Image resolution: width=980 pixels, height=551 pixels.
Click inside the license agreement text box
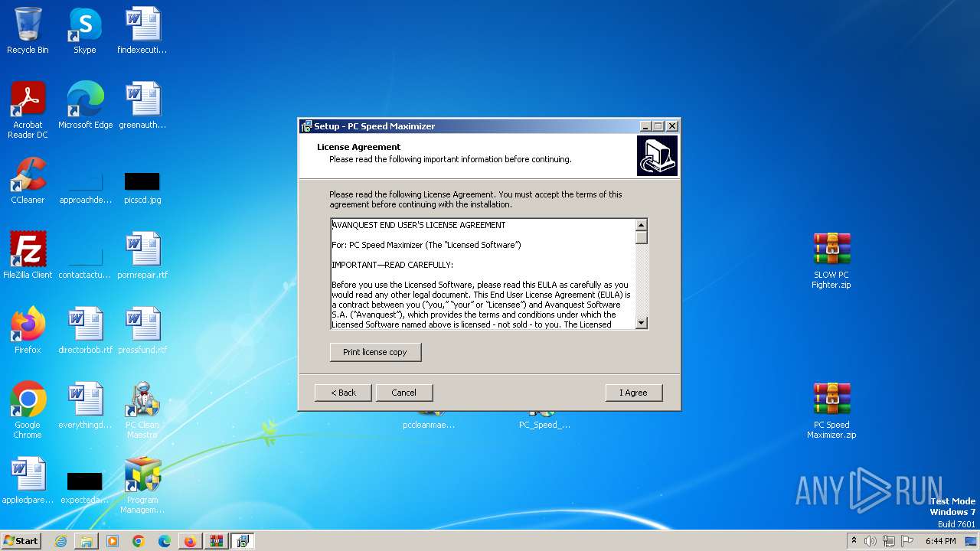click(483, 274)
